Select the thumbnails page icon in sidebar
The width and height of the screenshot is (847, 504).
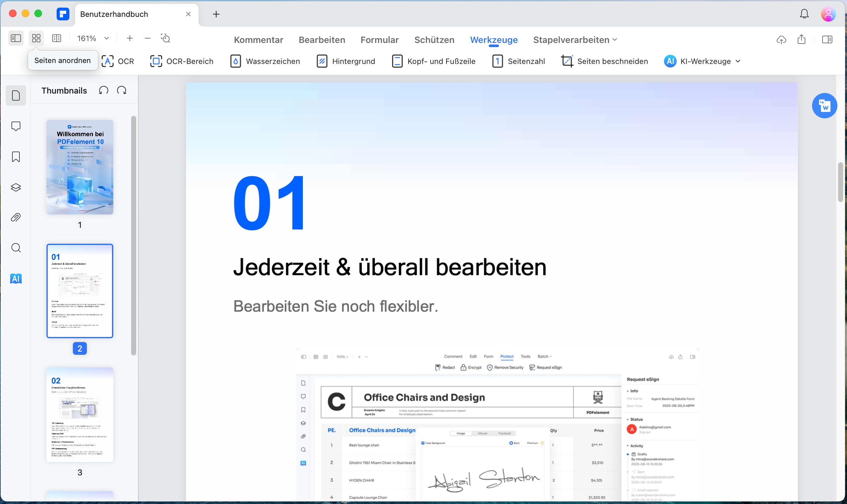[x=16, y=95]
